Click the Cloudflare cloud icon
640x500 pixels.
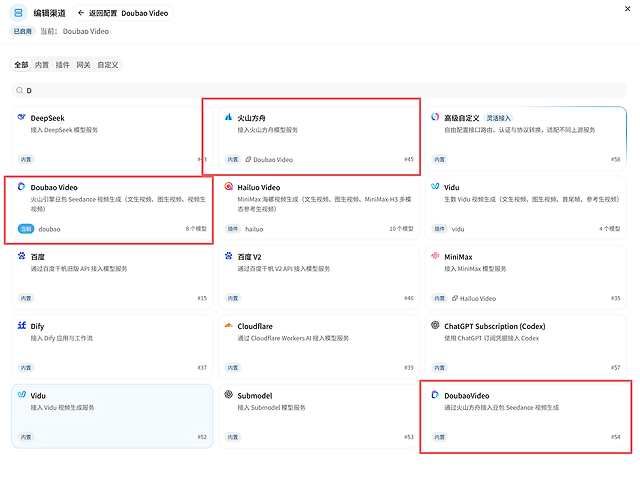(x=229, y=325)
